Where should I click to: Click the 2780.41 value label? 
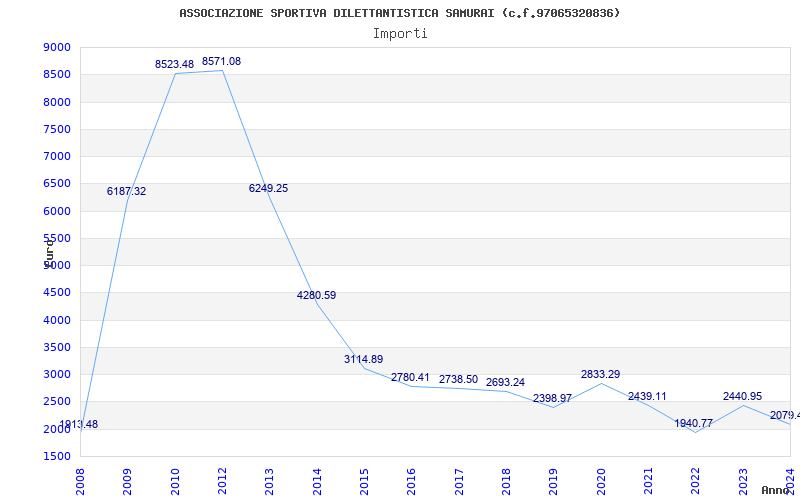pyautogui.click(x=410, y=378)
